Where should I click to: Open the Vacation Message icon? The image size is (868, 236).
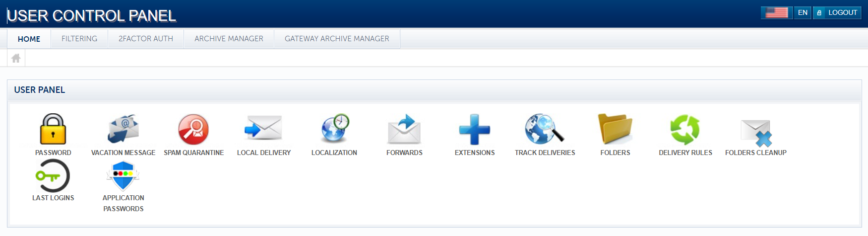coord(123,129)
